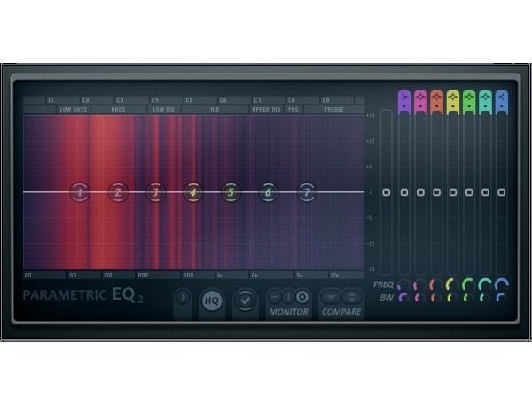Click the orange band 3 filter type icon
Image resolution: width=532 pixels, height=406 pixels.
[436, 100]
